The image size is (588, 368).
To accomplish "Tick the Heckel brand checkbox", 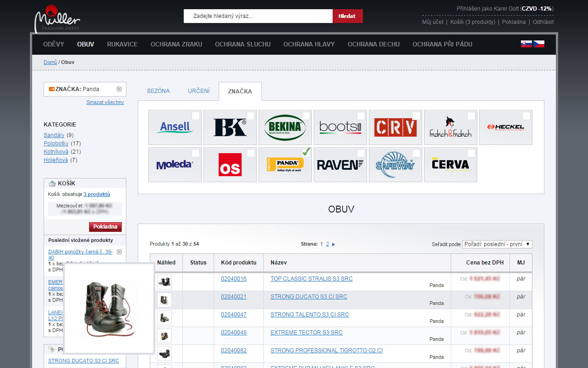I will [x=526, y=116].
